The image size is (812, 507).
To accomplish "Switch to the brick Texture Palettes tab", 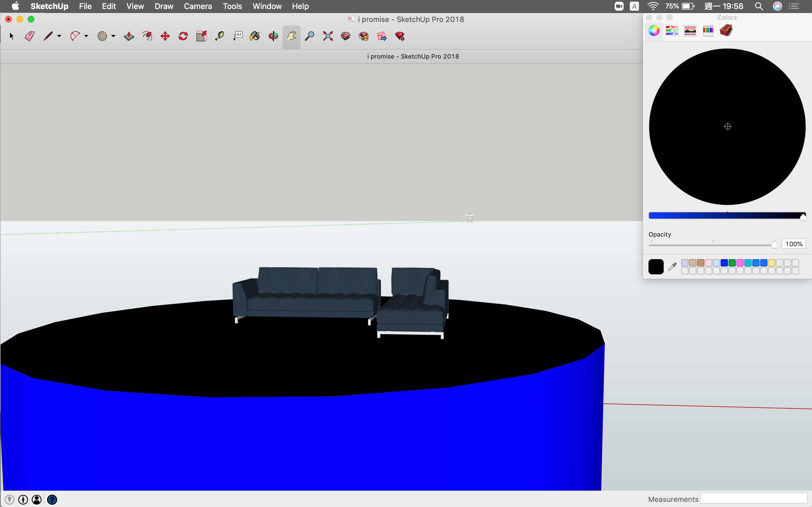I will 726,30.
